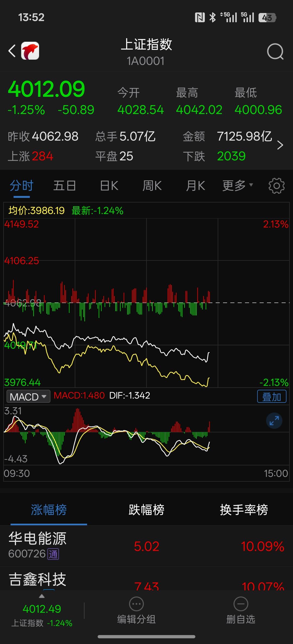Open the MACD indicator dropdown
The height and width of the screenshot is (644, 293).
click(x=28, y=397)
